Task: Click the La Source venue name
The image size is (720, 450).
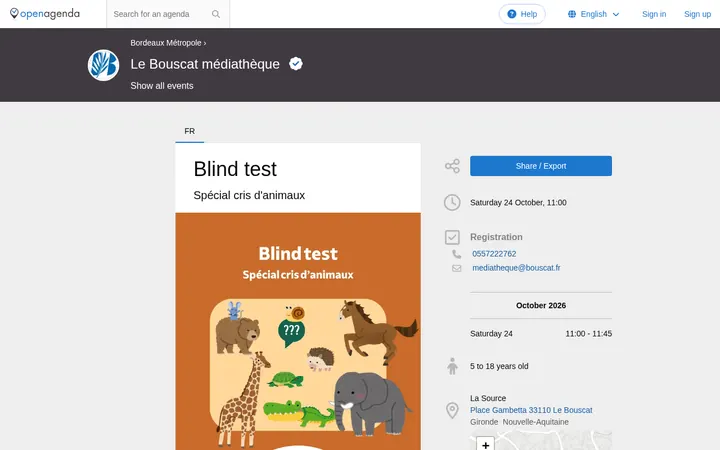Action: 488,398
